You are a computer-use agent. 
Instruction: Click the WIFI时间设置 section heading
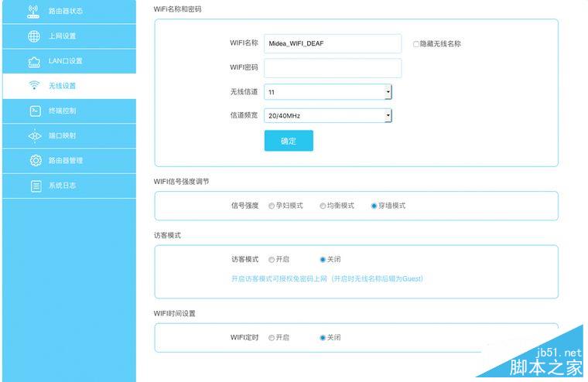click(x=175, y=313)
